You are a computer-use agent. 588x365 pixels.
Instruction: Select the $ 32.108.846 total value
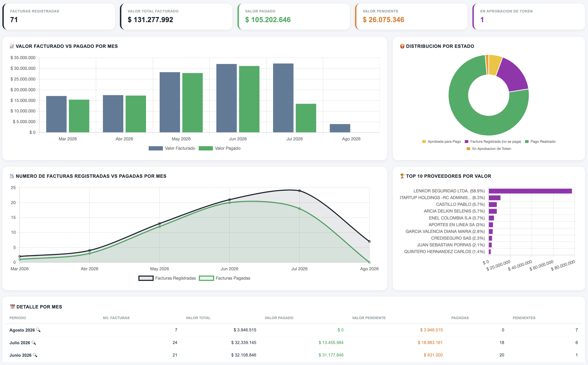(x=244, y=355)
